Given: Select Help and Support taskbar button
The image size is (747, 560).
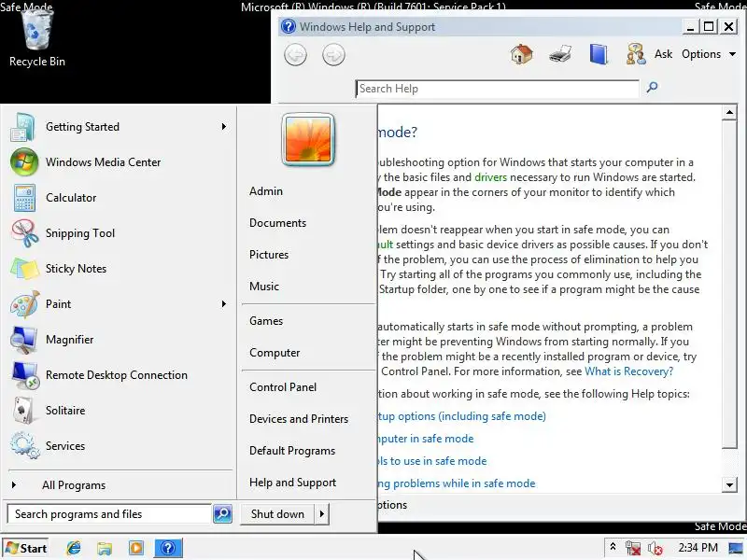Looking at the screenshot, I should [x=168, y=548].
